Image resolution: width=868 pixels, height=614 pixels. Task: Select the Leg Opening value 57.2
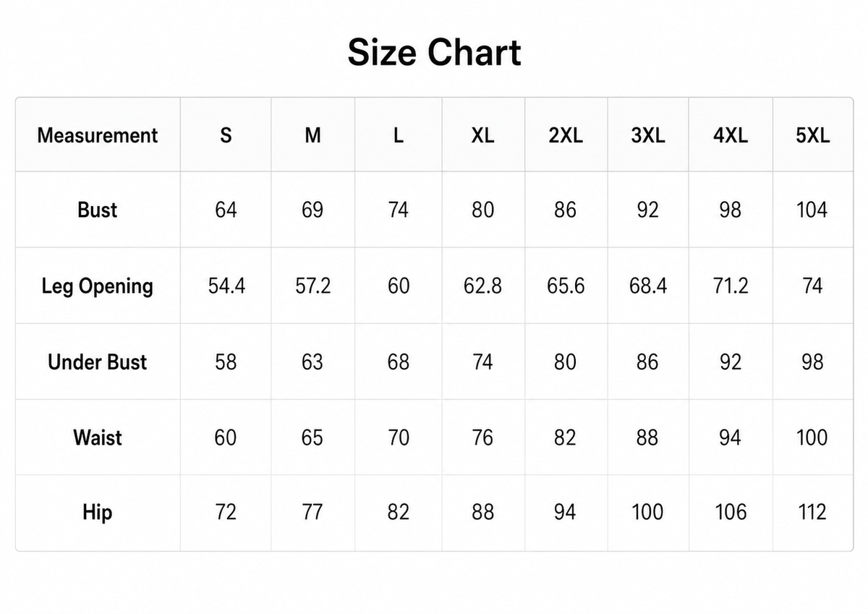point(312,286)
